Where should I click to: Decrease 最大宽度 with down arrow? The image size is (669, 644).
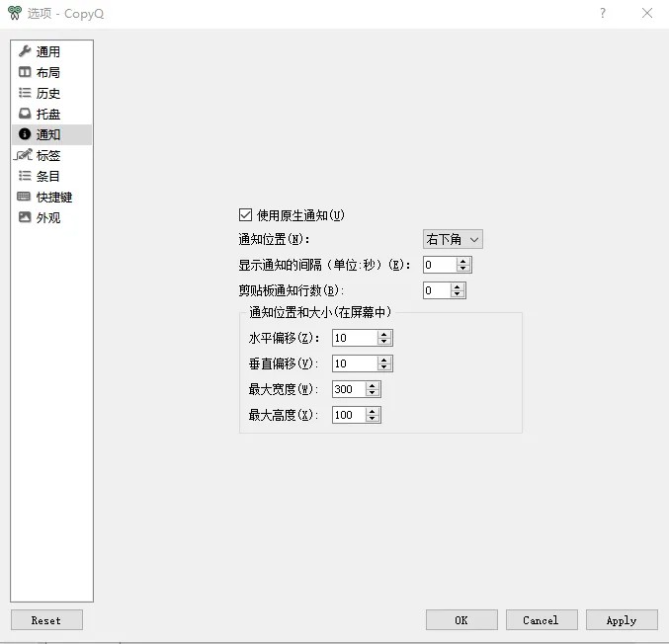click(x=373, y=392)
